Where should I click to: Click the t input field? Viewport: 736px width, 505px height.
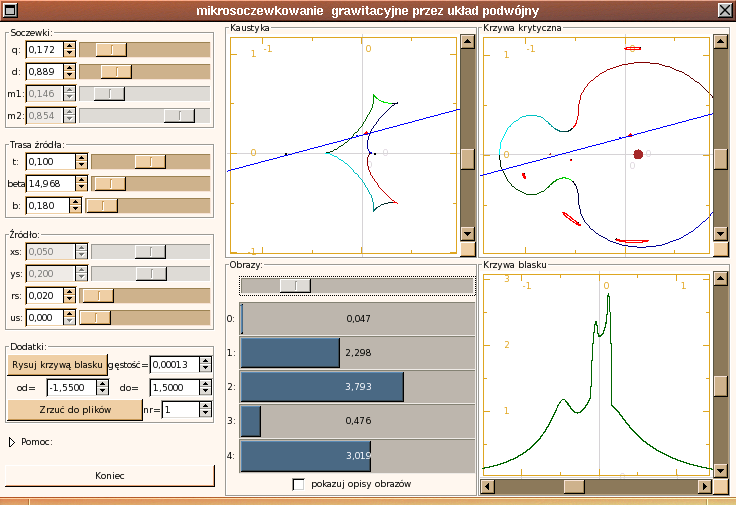[51, 161]
